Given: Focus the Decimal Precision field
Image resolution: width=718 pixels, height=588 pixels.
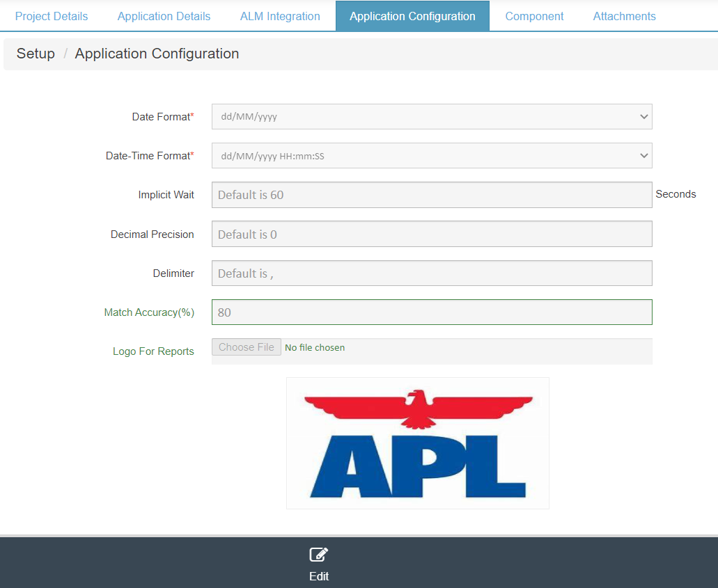Looking at the screenshot, I should [432, 234].
